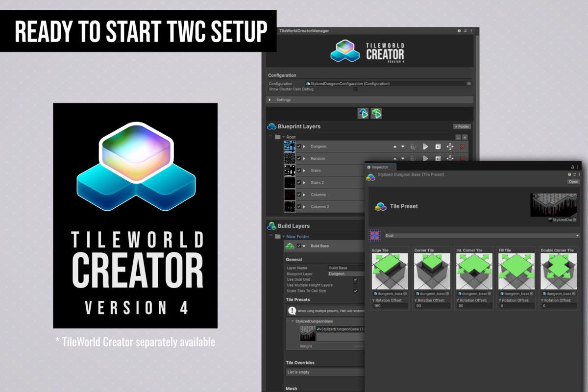Screen dimensions: 588x392
Task: Disable the Random blueprint layer checkbox
Action: pos(299,158)
